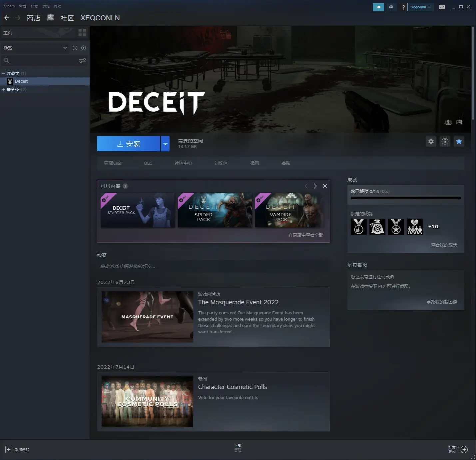476x460 pixels.
Task: Open the 好友 menu
Action: [x=34, y=6]
